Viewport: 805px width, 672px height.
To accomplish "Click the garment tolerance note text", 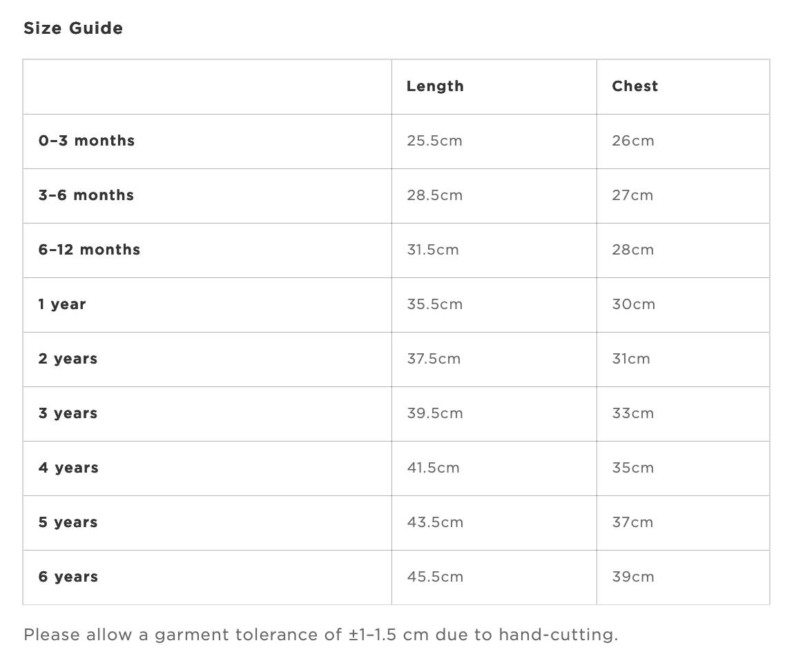I will coord(321,635).
